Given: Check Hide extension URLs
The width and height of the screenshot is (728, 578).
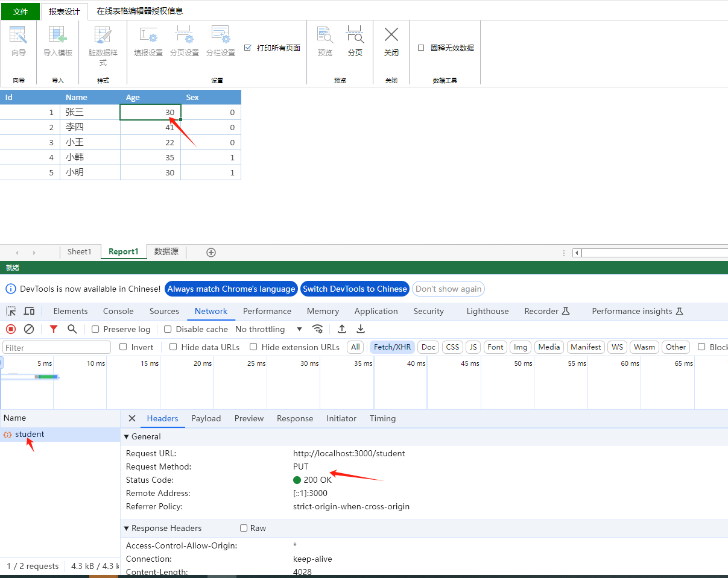Looking at the screenshot, I should (253, 347).
